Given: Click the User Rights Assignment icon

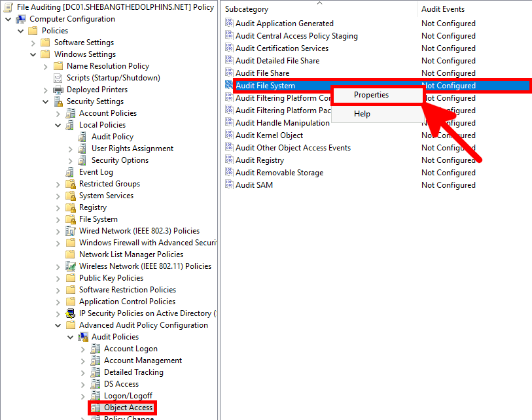Looking at the screenshot, I should 82,148.
